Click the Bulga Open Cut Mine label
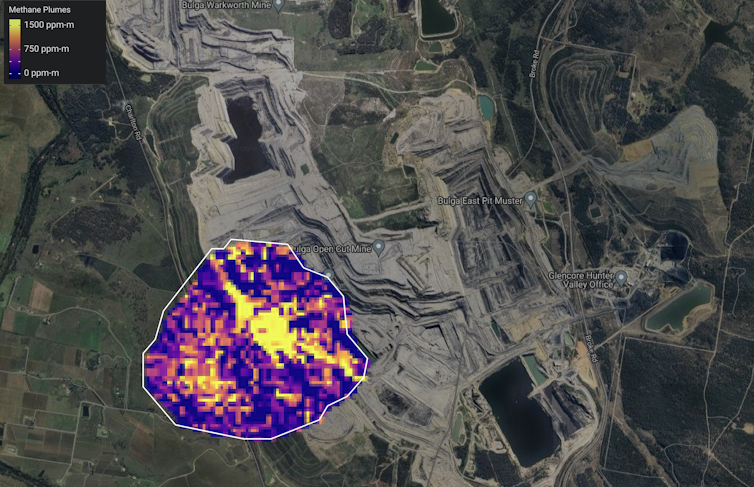Image resolution: width=754 pixels, height=487 pixels. (331, 248)
